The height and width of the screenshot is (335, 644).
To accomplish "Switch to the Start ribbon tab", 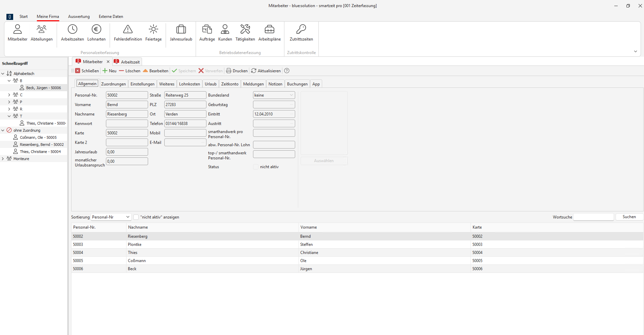I will click(x=24, y=17).
